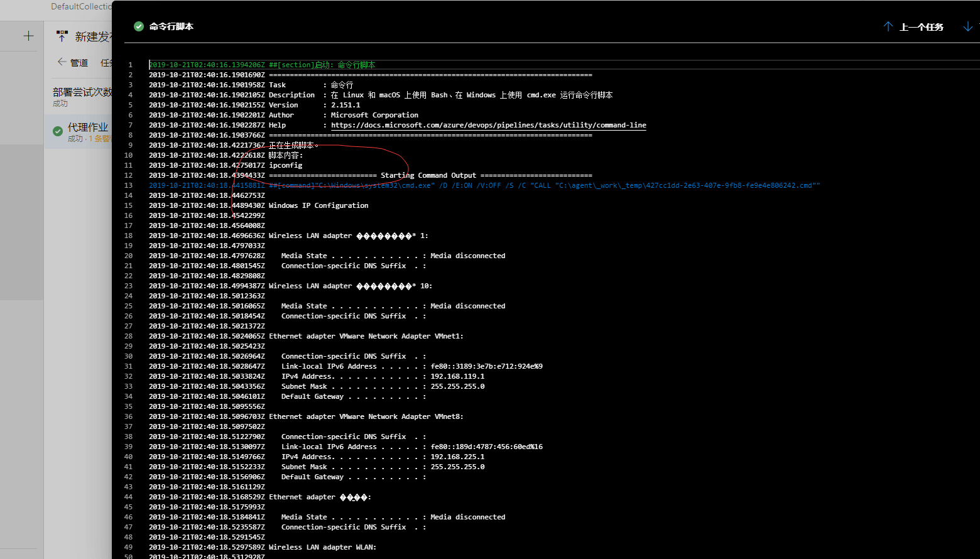Select the 代理作业 job entry
The width and height of the screenshot is (980, 559).
click(x=88, y=127)
